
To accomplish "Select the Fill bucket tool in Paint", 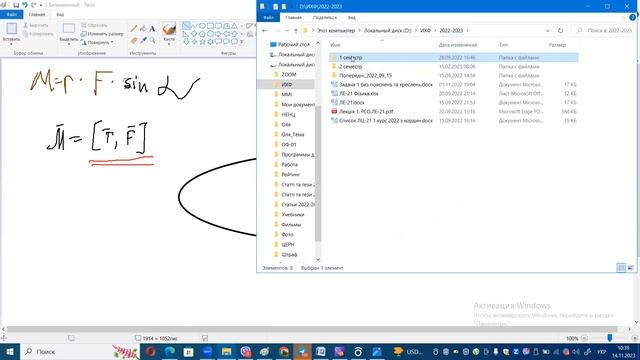I will tap(143, 29).
